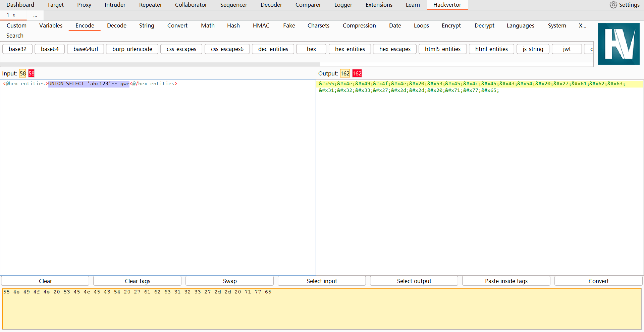
Task: Expand the X... overflow category tab
Action: click(582, 25)
